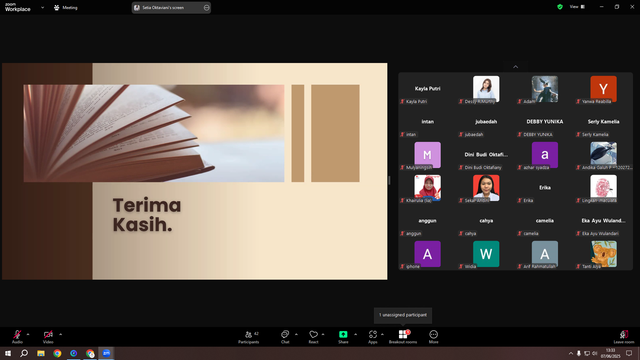Select intan's participant tile
This screenshot has height=360, width=640.
click(x=427, y=122)
